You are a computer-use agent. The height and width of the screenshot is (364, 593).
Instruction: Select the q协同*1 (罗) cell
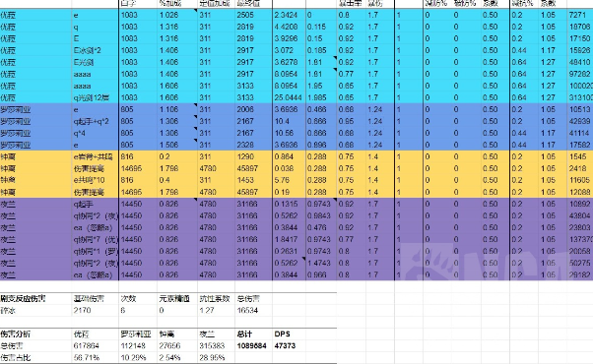click(x=96, y=252)
